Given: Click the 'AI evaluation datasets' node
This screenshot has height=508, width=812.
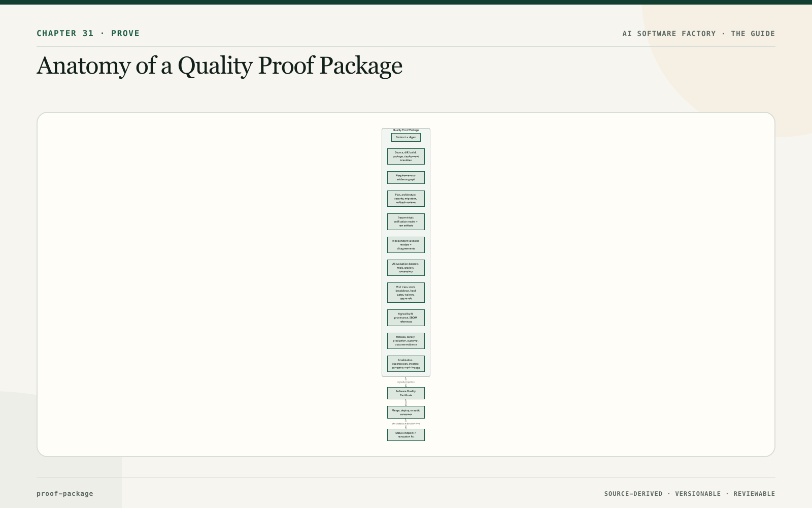Looking at the screenshot, I should (406, 268).
